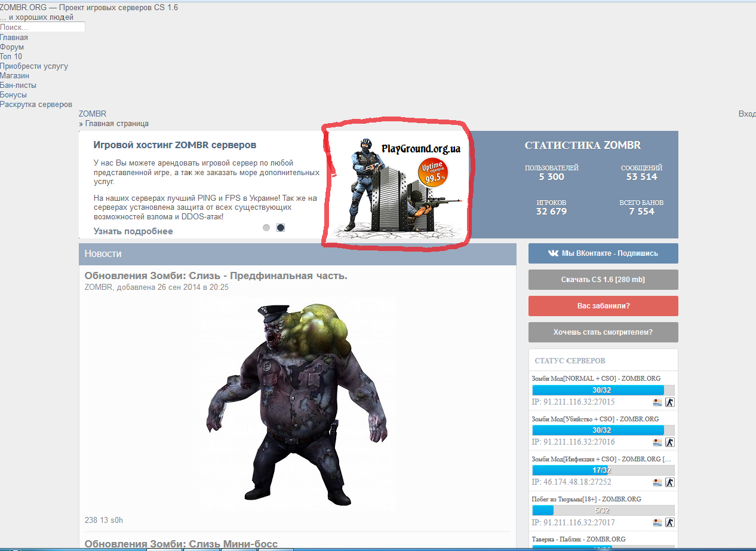Click Хочешь стать смотрителем? button
This screenshot has width=756, height=551.
tap(603, 332)
